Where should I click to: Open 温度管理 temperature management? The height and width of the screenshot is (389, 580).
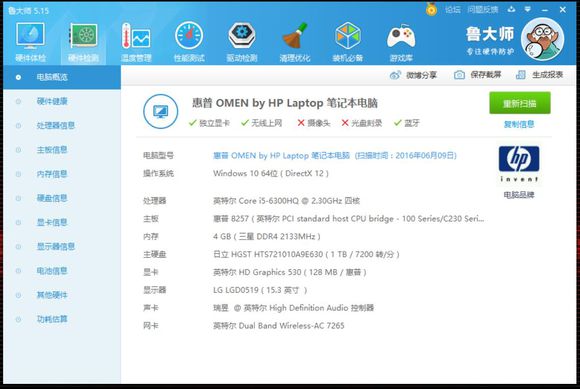(x=136, y=42)
